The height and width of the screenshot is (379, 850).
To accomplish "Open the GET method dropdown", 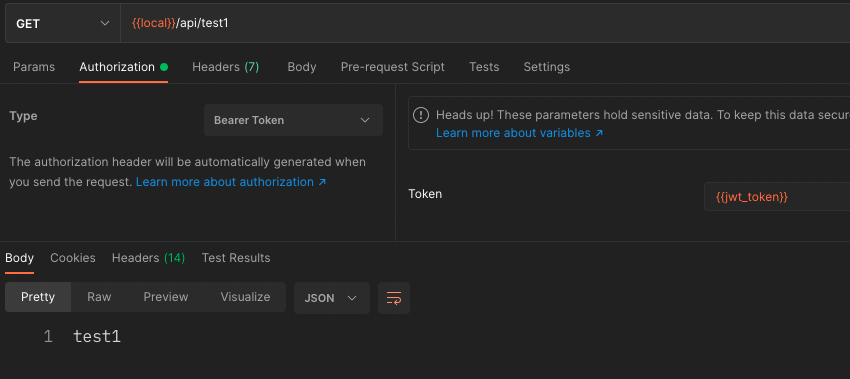I will pyautogui.click(x=63, y=24).
